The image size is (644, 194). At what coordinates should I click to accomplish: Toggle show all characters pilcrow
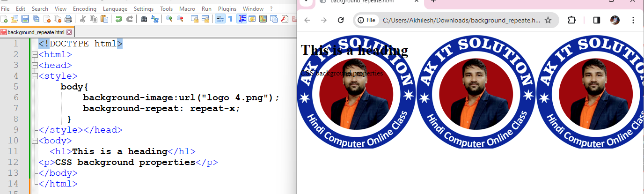coord(230,19)
